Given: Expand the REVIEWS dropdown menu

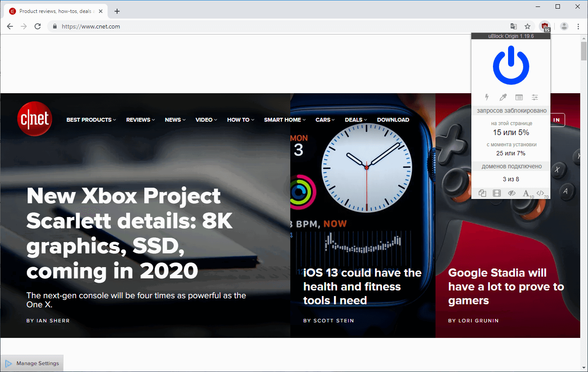Looking at the screenshot, I should pyautogui.click(x=140, y=120).
